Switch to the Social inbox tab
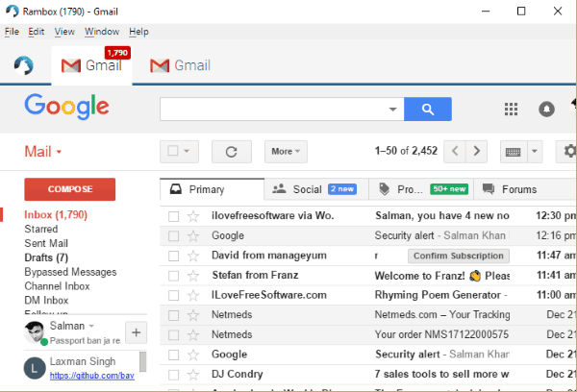 point(316,189)
